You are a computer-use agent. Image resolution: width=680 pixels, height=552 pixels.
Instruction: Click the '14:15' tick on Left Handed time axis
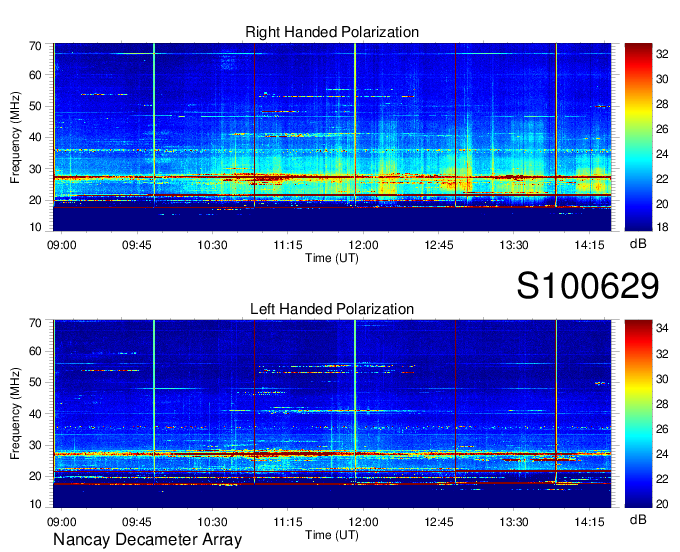point(589,522)
